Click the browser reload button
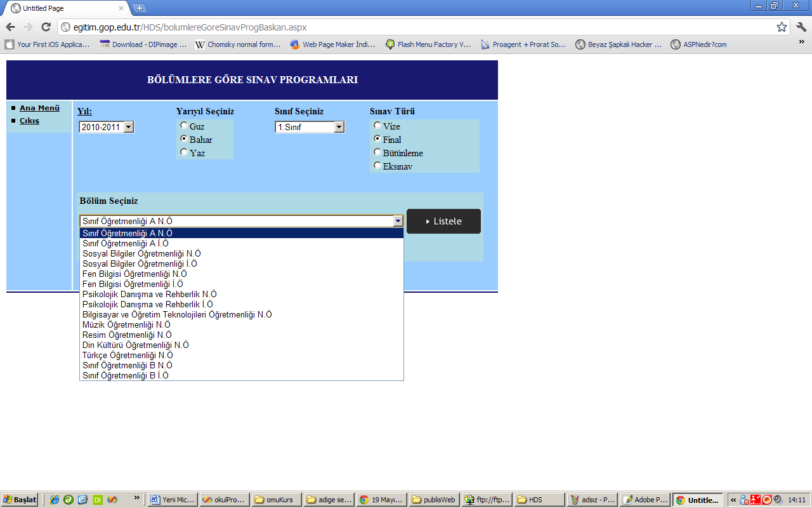This screenshot has height=508, width=812. tap(46, 27)
